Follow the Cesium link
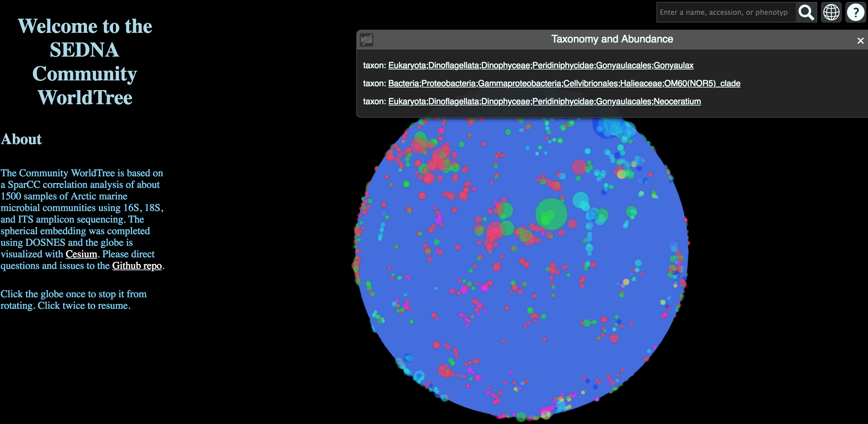This screenshot has height=424, width=868. click(x=81, y=254)
